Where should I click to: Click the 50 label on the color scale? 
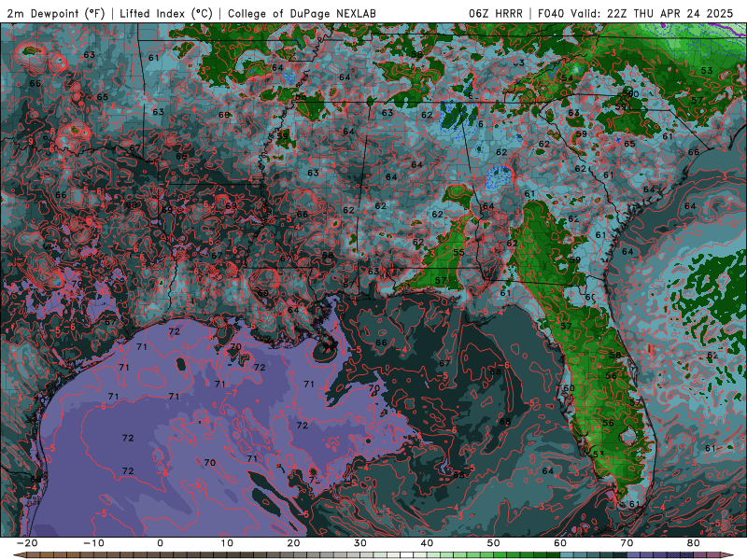[x=494, y=543]
